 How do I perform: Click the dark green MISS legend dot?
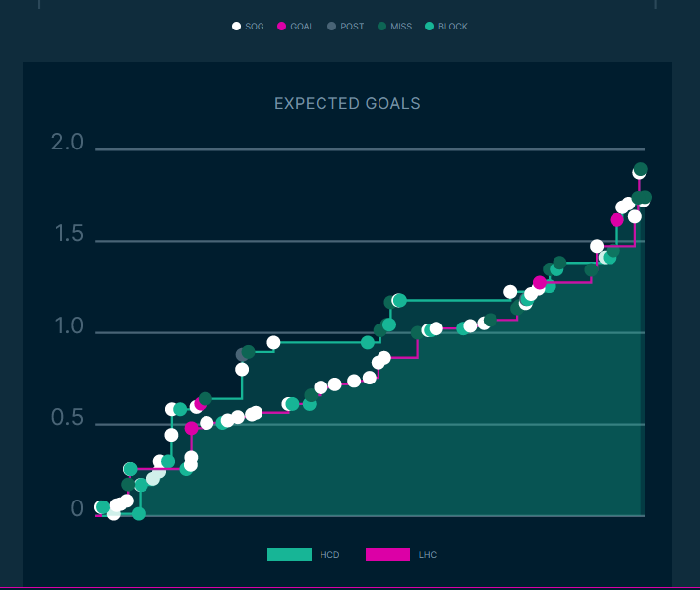click(380, 27)
